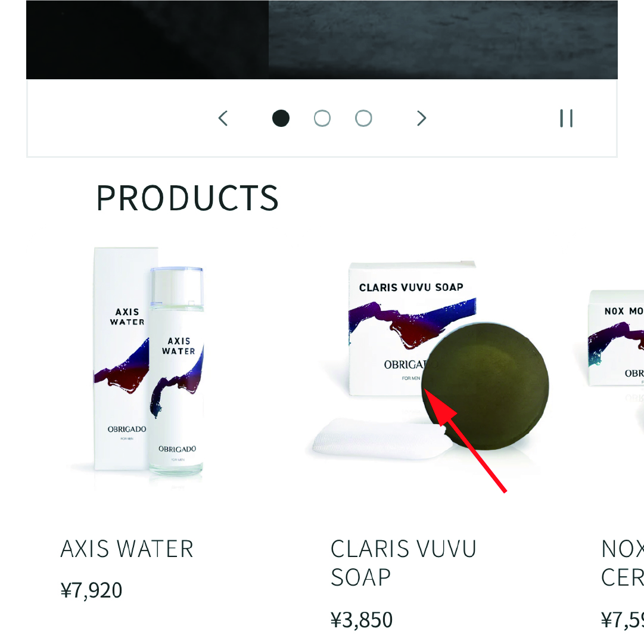Image resolution: width=644 pixels, height=644 pixels.
Task: Select the second slide dot
Action: pos(322,119)
